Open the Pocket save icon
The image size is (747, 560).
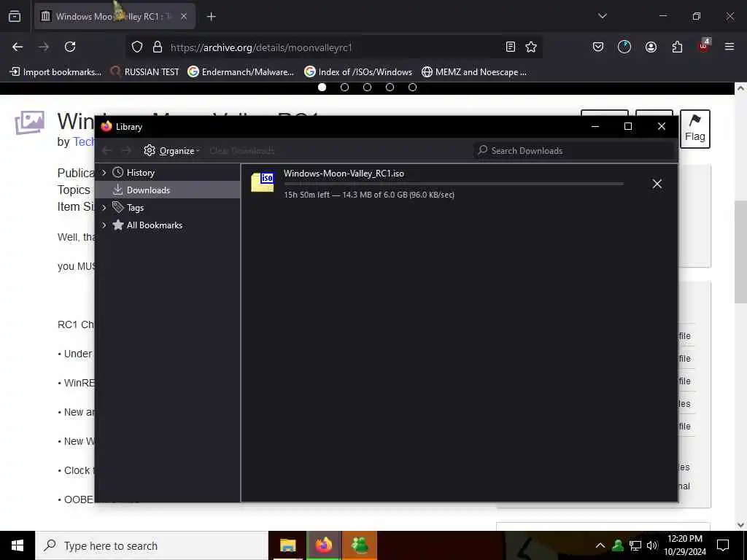598,47
